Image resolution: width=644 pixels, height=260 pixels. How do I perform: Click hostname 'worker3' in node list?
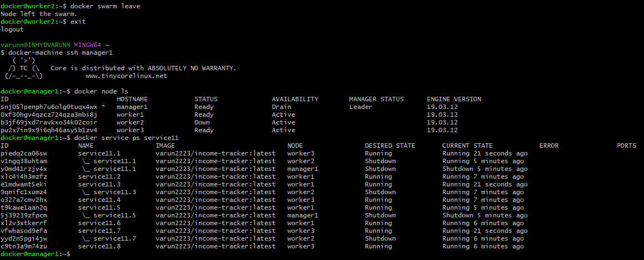(x=130, y=131)
